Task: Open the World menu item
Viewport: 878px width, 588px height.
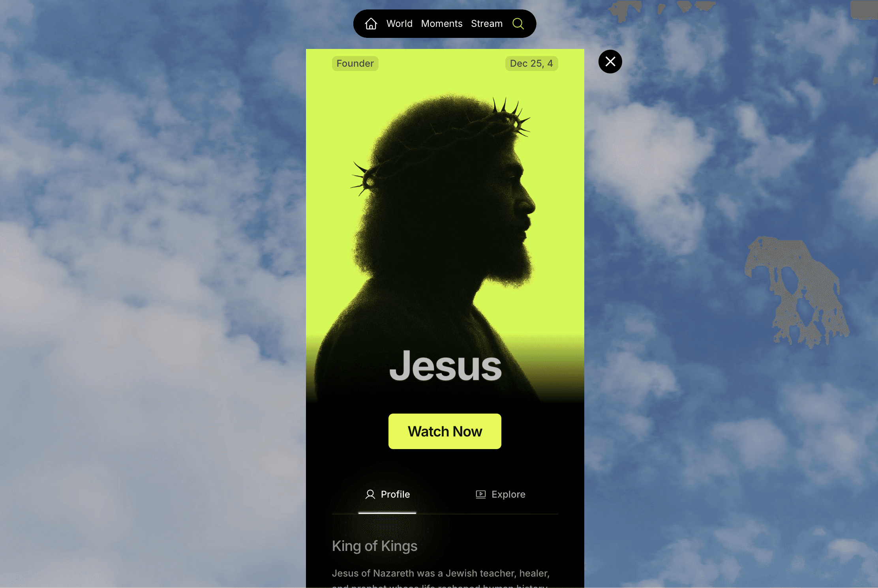Action: [x=400, y=24]
